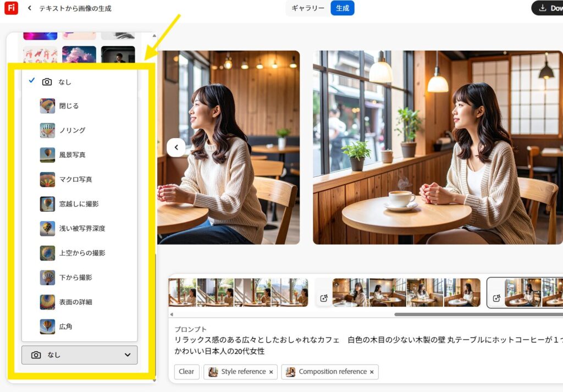Choose the 上空からの撮影 camera option
Viewport: 563px width, 392px height.
tap(79, 253)
